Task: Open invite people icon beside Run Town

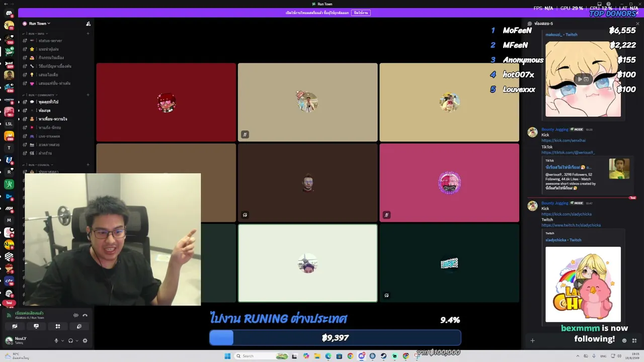Action: pyautogui.click(x=88, y=24)
